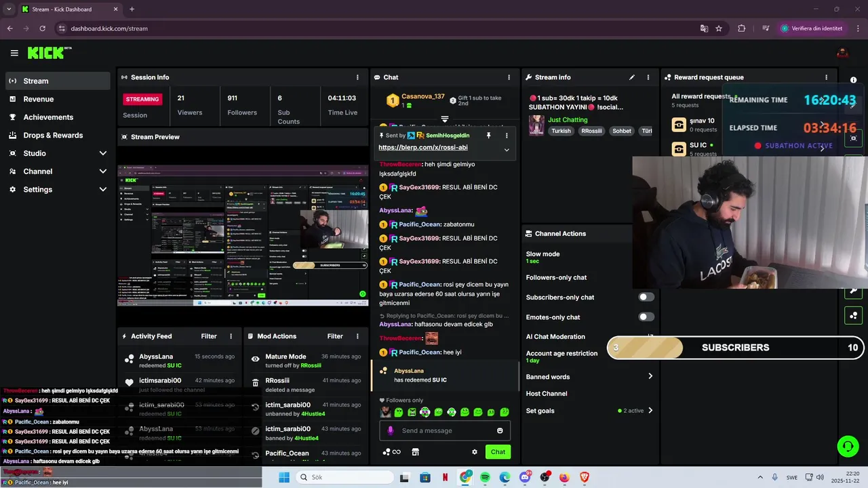
Task: Open the blerp.com/x/rossi-abi link
Action: [423, 148]
